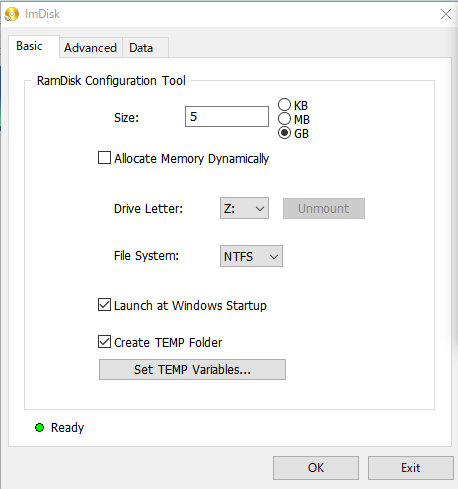
Task: Click the ImDisk title bar text
Action: (x=42, y=14)
